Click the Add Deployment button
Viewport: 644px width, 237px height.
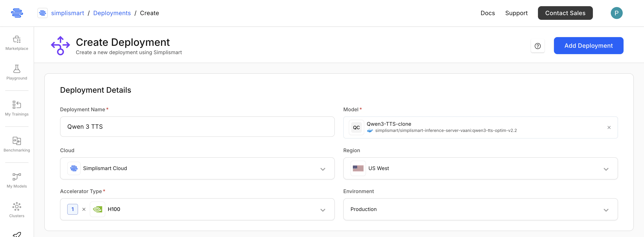pyautogui.click(x=588, y=46)
